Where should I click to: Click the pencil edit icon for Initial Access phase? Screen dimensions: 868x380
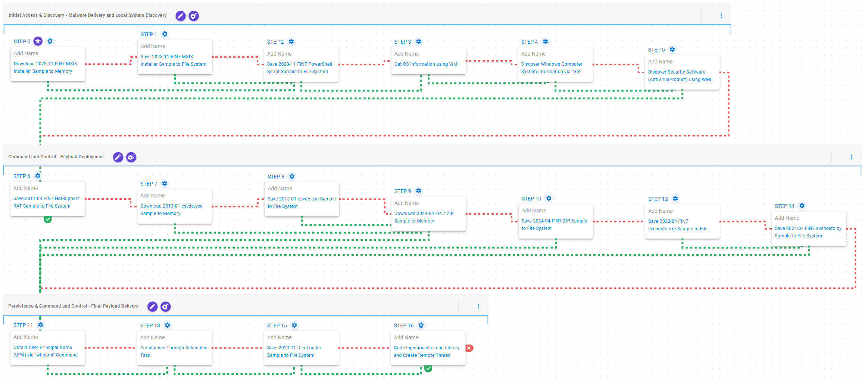[181, 16]
